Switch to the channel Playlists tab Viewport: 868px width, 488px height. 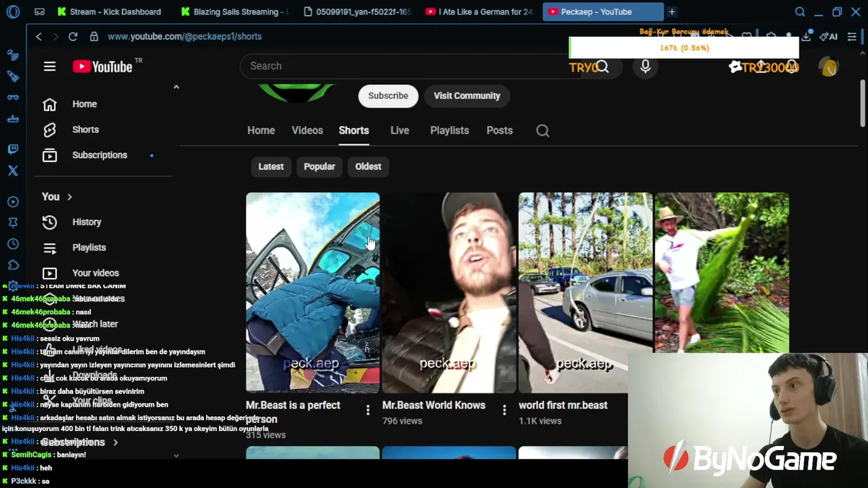pyautogui.click(x=450, y=131)
